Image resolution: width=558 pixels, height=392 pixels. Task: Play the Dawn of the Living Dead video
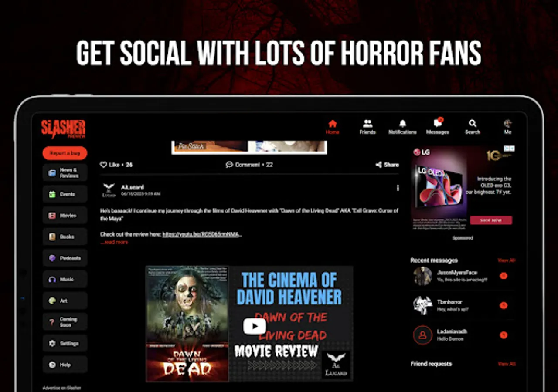click(x=255, y=326)
